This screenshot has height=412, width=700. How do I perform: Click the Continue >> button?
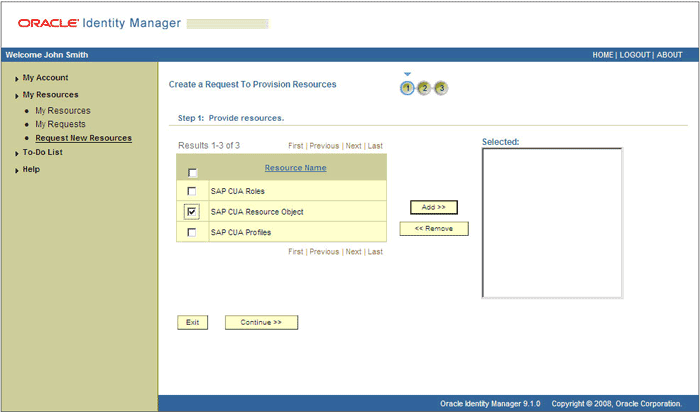[x=261, y=322]
